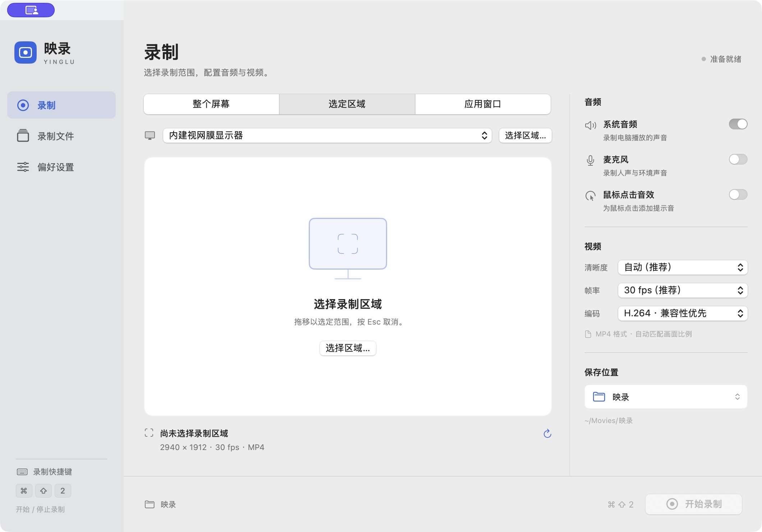Open 偏好设置 in the sidebar
The height and width of the screenshot is (532, 762).
(x=61, y=167)
